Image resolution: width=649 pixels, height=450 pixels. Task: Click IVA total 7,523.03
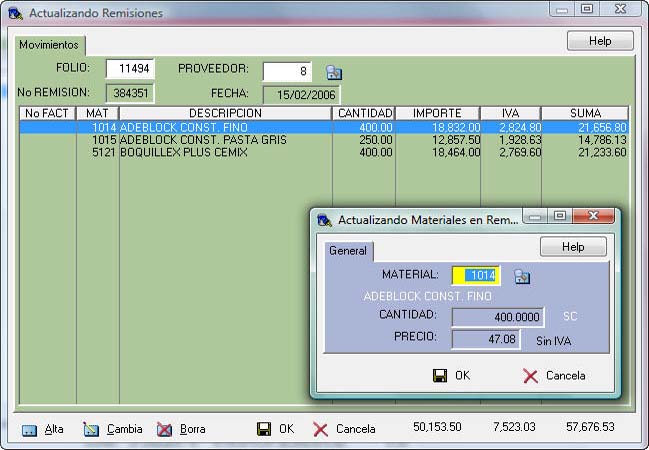tap(514, 427)
